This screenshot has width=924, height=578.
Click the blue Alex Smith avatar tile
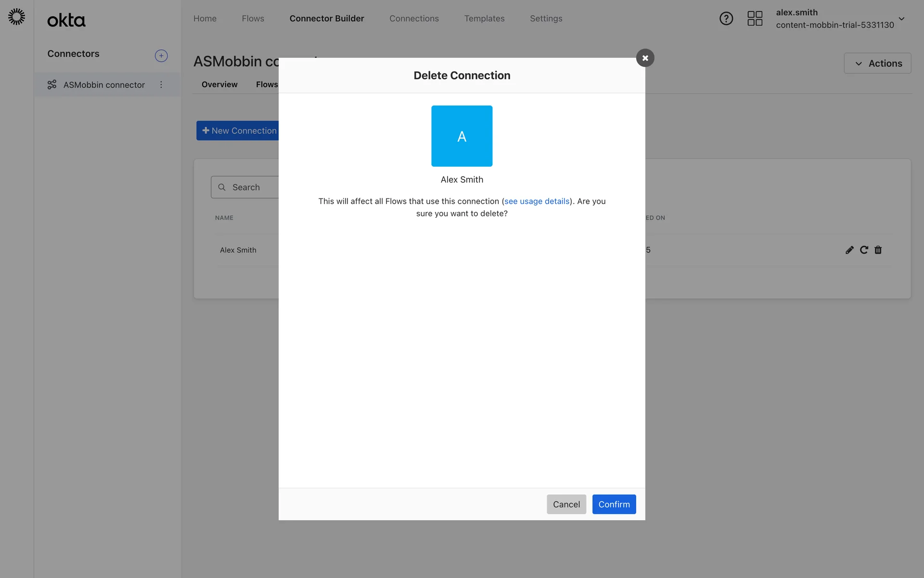click(462, 136)
